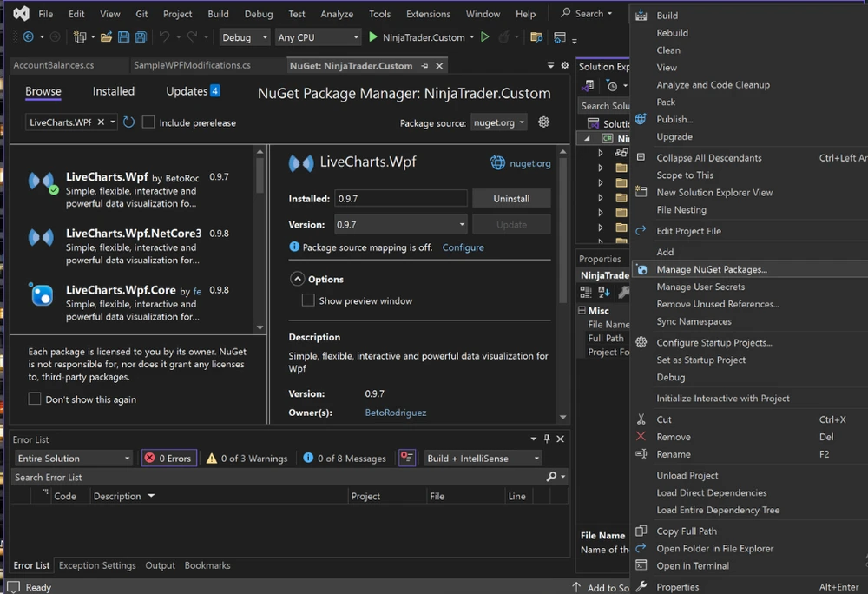868x594 pixels.
Task: Open the Extensions menu
Action: point(428,14)
